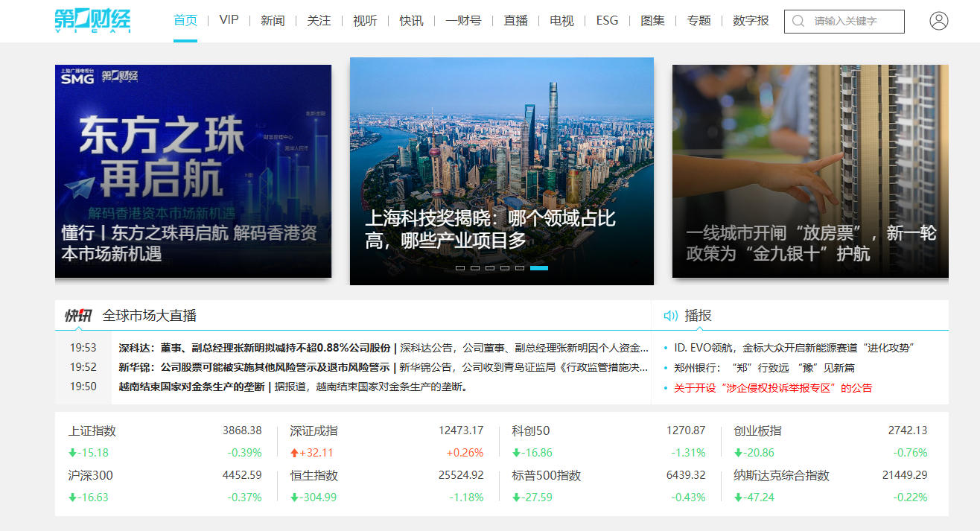Open headline 一线城市开闸“放房票”

pyautogui.click(x=811, y=243)
